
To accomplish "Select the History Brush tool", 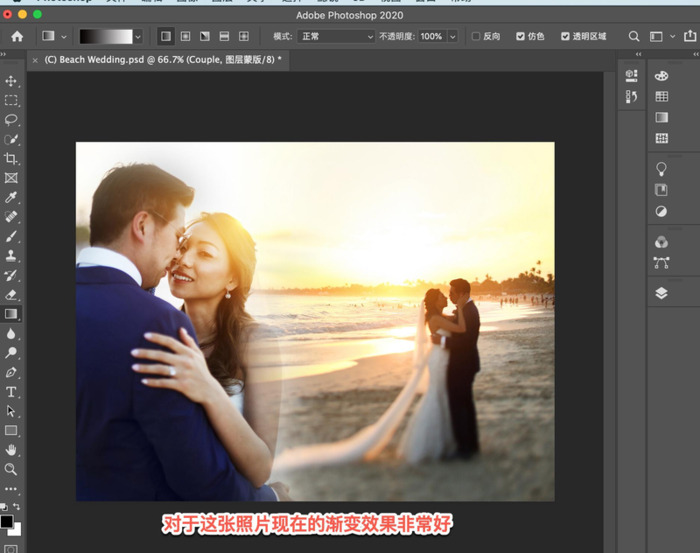I will pos(11,275).
